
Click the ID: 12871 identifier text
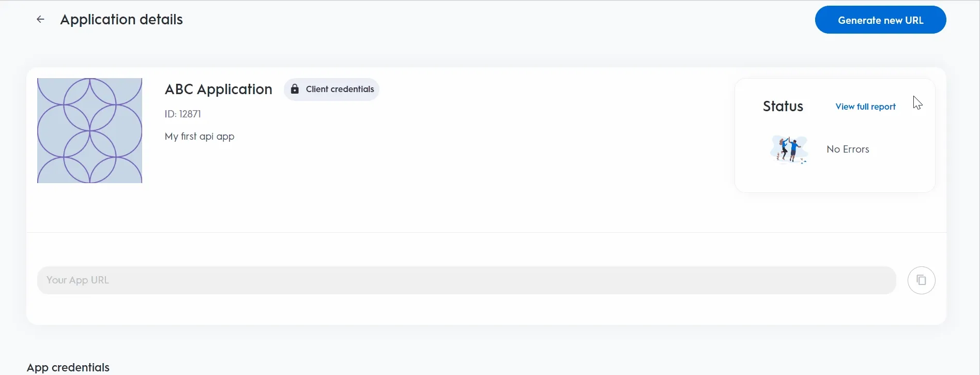pos(182,114)
